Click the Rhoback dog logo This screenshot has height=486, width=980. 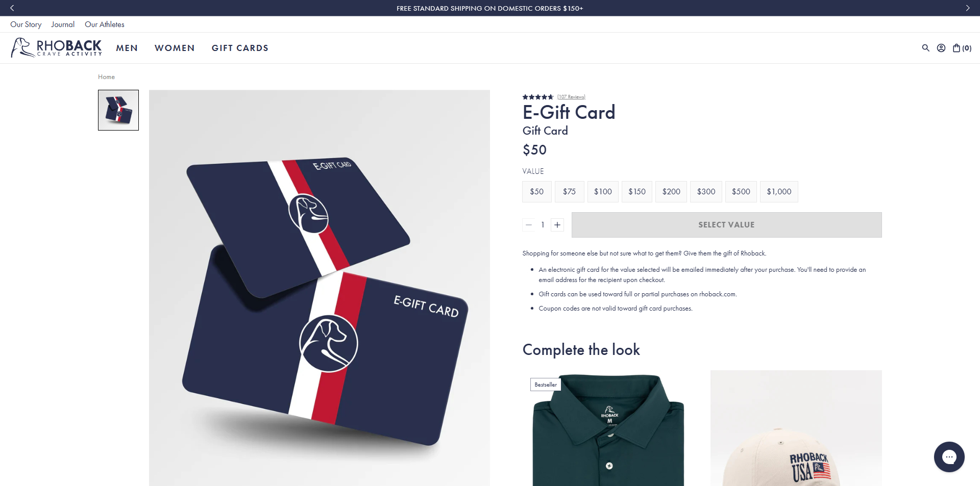57,47
